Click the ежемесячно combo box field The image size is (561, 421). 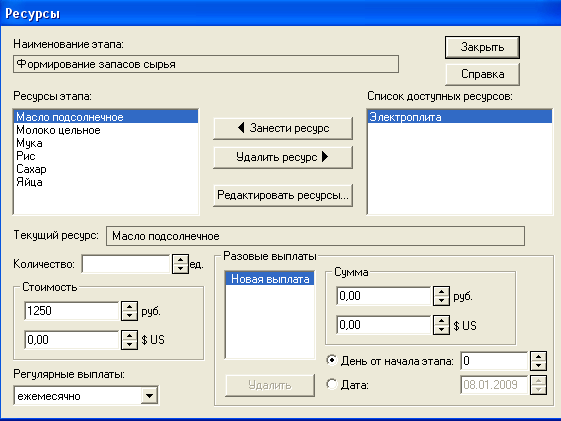coord(86,396)
